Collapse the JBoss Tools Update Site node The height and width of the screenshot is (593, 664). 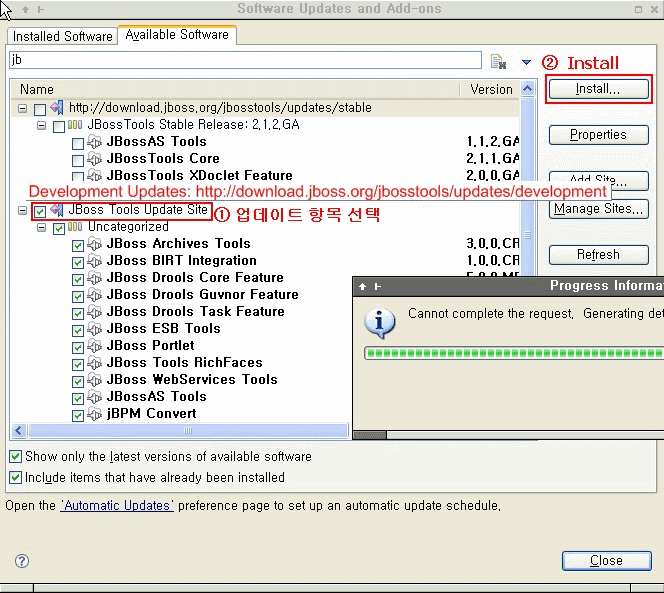coord(22,211)
